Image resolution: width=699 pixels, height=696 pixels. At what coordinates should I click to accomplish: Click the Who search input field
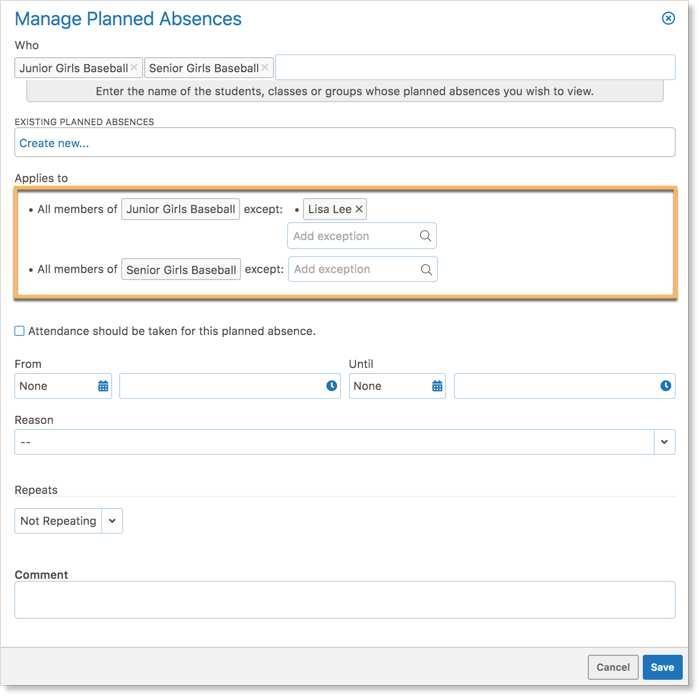474,68
